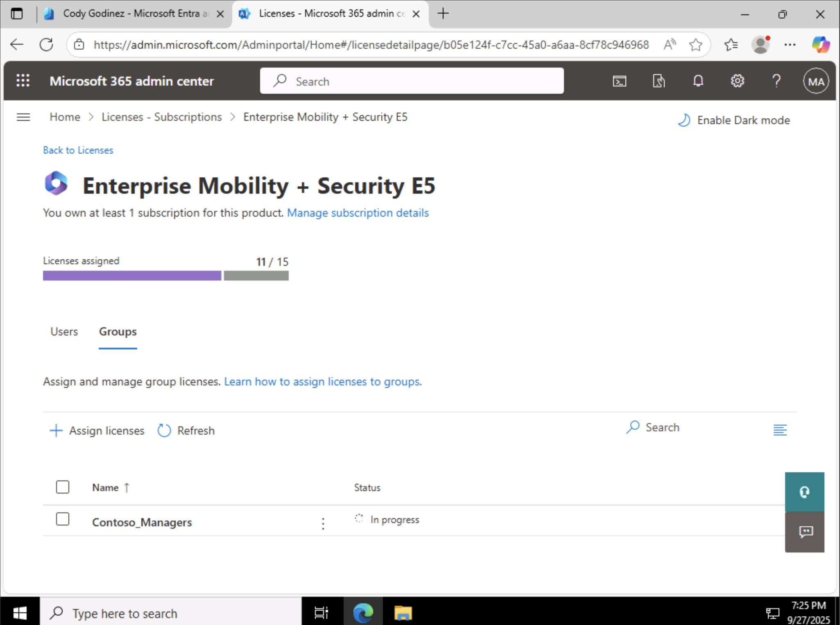The width and height of the screenshot is (840, 625).
Task: Click the filter list icon near Search
Action: click(x=780, y=430)
